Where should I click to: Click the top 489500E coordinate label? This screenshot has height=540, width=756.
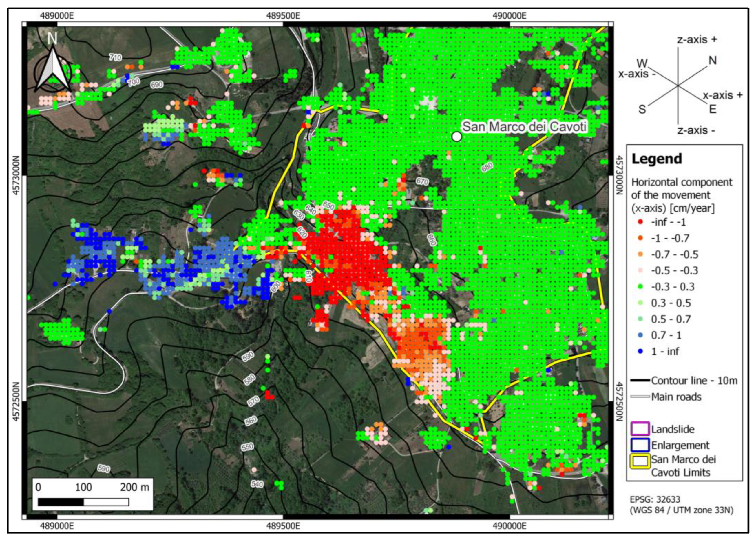click(283, 16)
